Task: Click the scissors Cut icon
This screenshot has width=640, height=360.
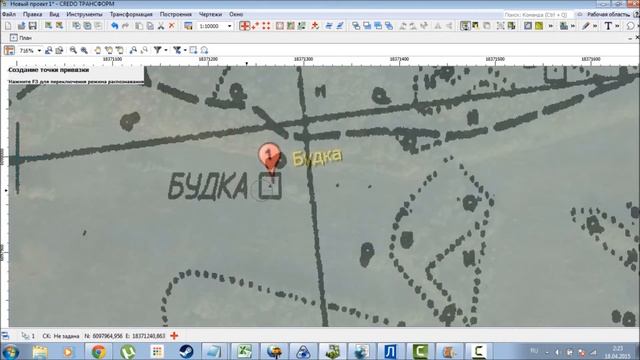Action: [x=161, y=26]
